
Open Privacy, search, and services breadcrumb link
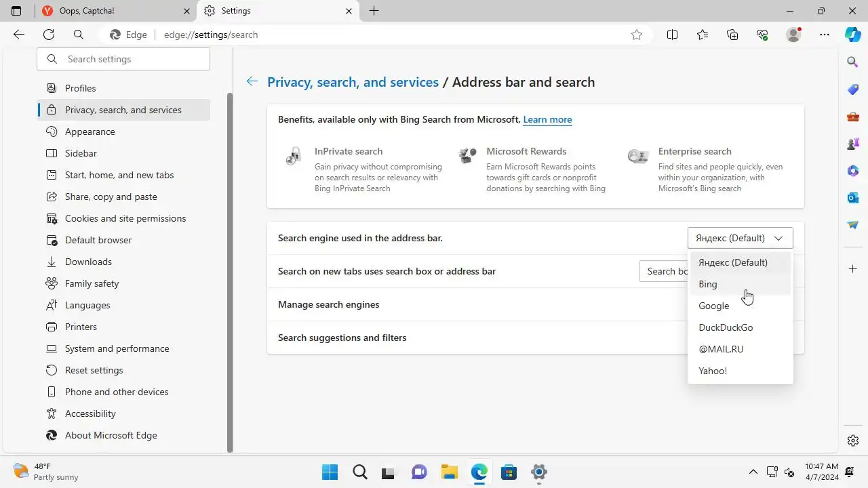(x=353, y=82)
